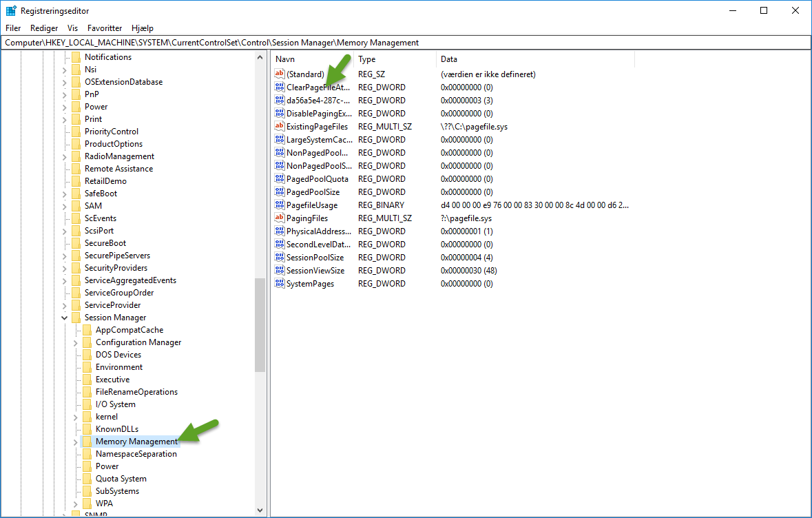Click the Memory Management folder icon

pos(87,442)
